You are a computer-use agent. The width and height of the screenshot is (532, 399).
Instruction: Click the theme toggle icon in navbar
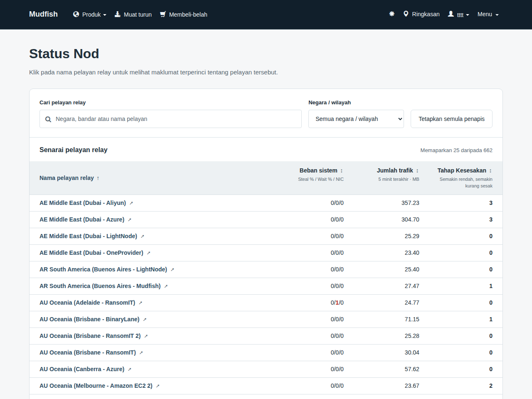click(x=392, y=14)
